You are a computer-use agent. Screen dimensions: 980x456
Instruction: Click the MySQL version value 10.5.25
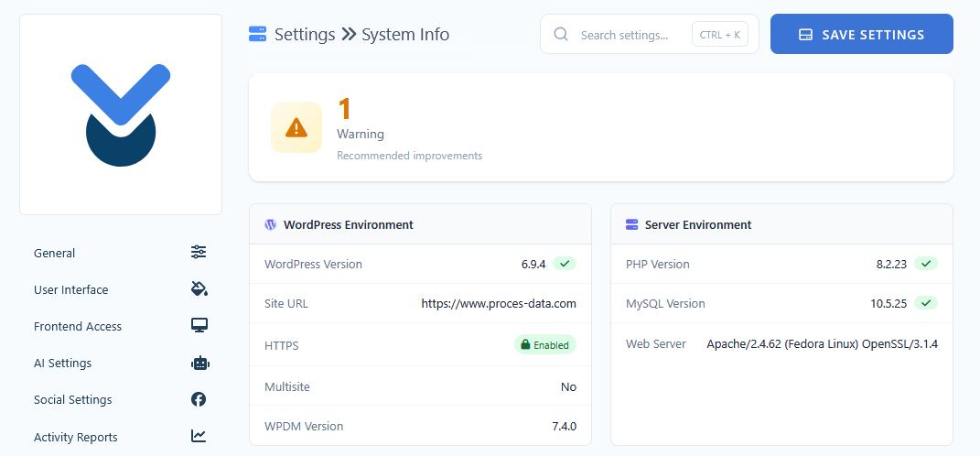(x=888, y=303)
